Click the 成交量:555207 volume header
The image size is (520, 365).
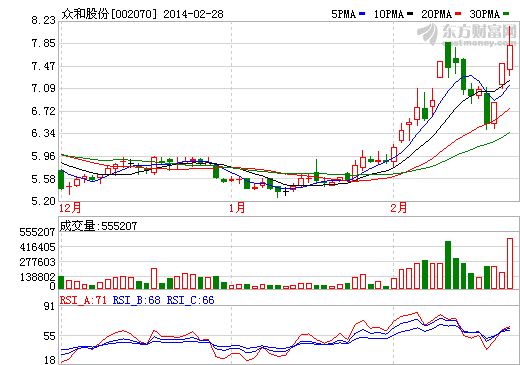click(x=98, y=226)
